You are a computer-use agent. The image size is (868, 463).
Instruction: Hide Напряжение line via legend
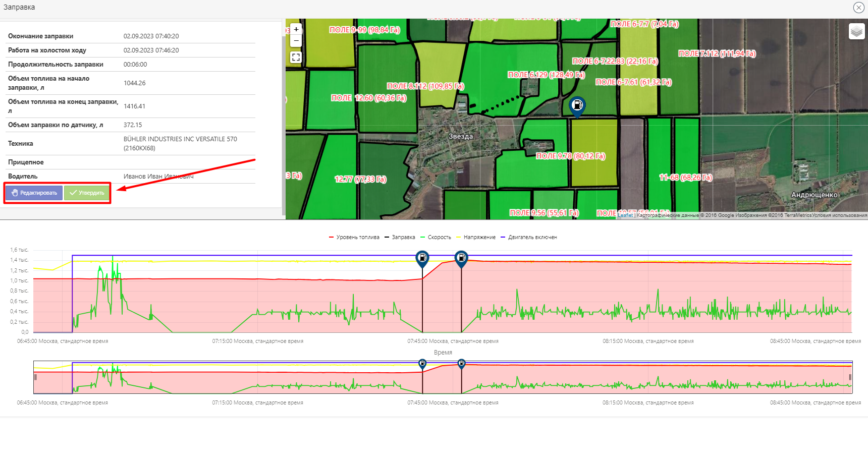point(476,237)
